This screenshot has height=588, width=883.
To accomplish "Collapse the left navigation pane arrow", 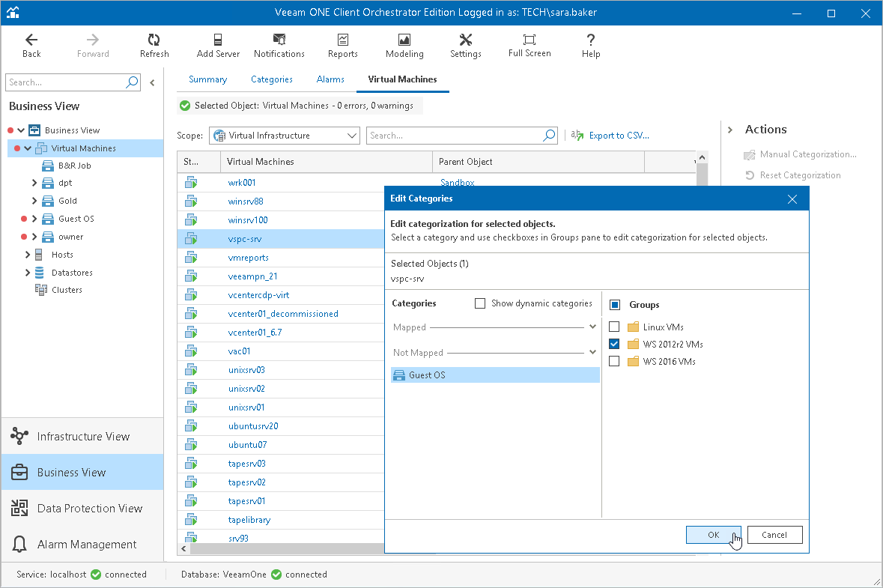I will click(x=152, y=83).
